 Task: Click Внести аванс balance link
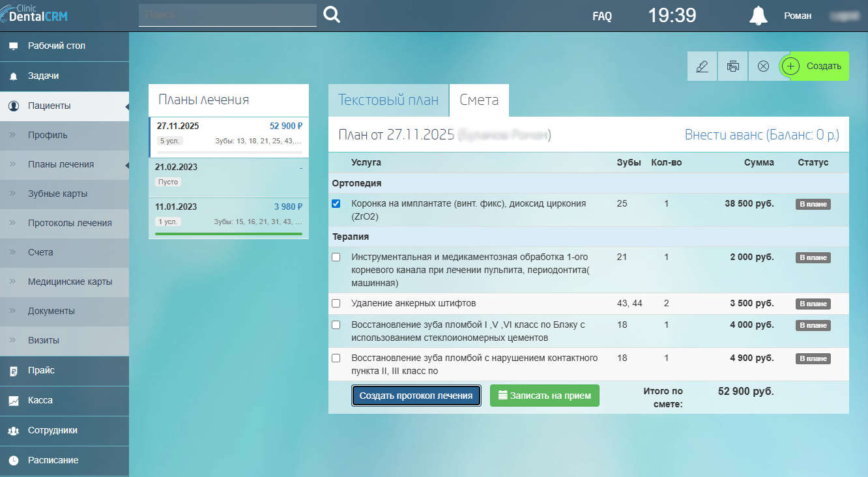point(761,135)
